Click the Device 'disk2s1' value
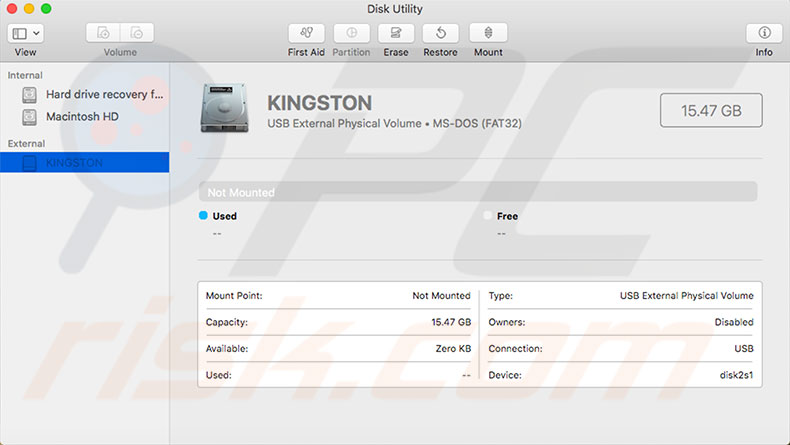790x445 pixels. point(736,375)
